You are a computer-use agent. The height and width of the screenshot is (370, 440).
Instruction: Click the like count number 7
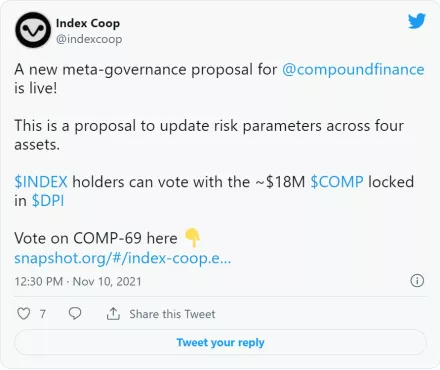(43, 314)
